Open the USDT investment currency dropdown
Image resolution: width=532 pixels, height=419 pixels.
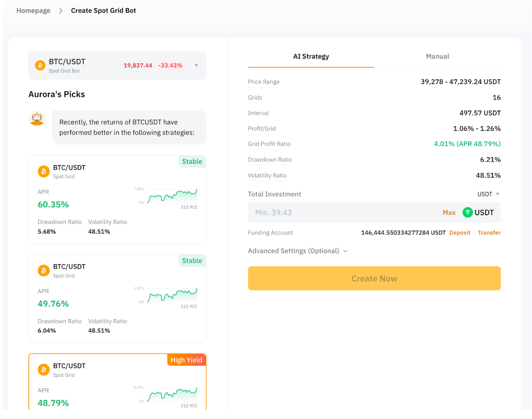click(488, 194)
